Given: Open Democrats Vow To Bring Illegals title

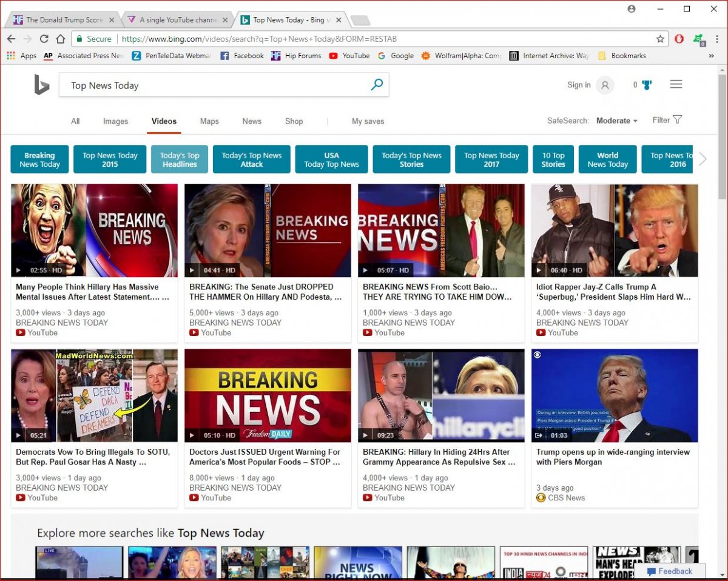Looking at the screenshot, I should pyautogui.click(x=93, y=457).
